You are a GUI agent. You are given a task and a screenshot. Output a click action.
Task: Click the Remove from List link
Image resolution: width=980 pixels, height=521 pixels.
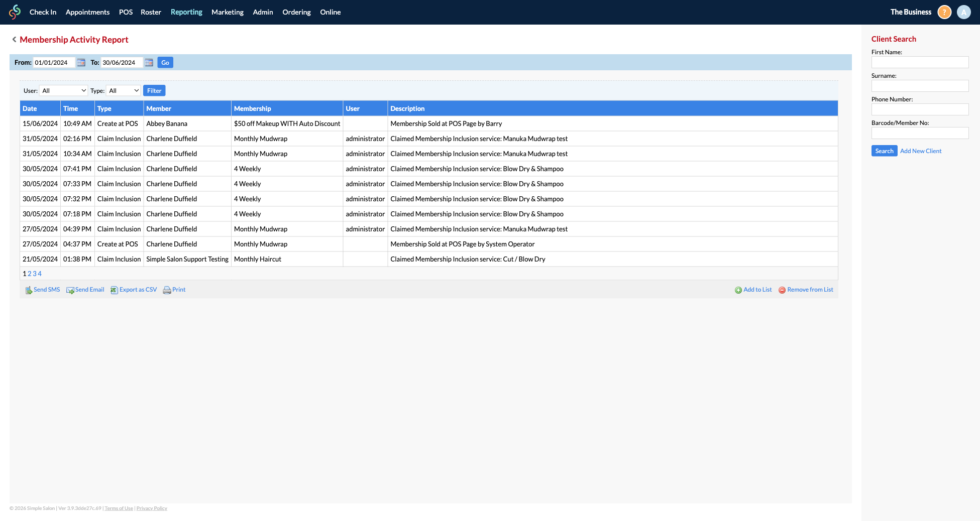810,290
